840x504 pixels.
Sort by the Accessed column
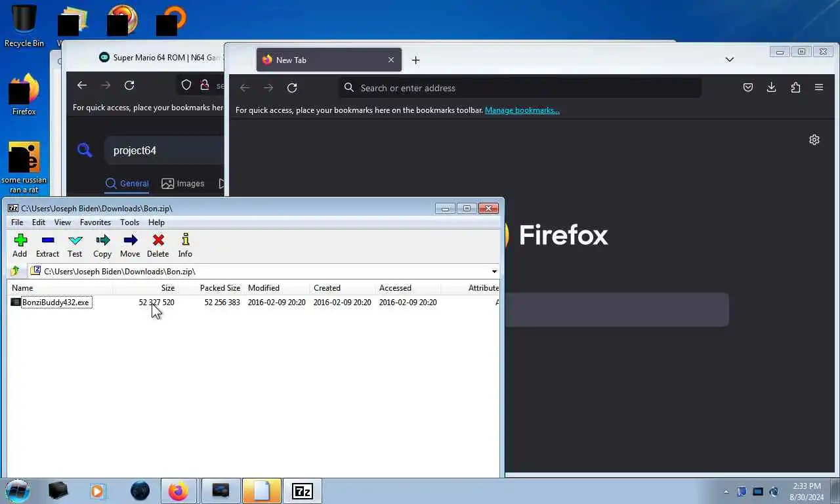tap(408, 288)
